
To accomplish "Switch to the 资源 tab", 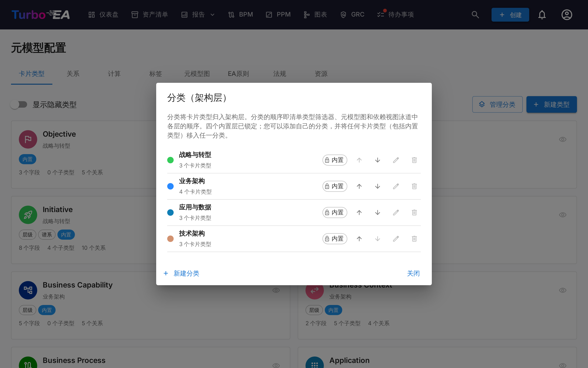I will pyautogui.click(x=321, y=74).
